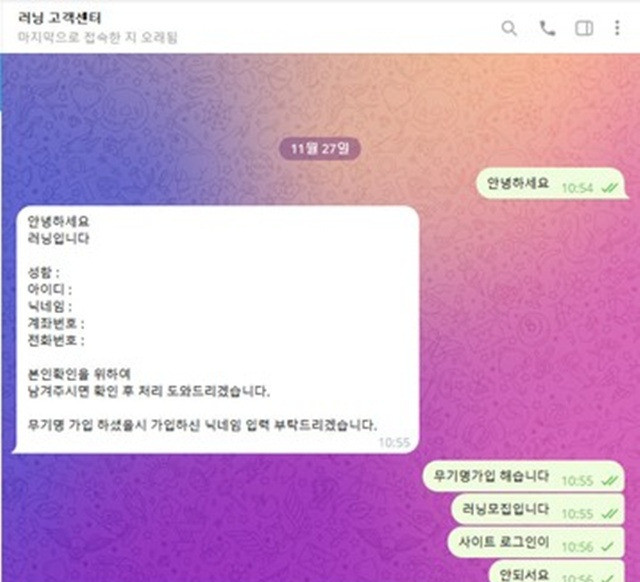Click the 11월 27일 date badge

pos(320,149)
